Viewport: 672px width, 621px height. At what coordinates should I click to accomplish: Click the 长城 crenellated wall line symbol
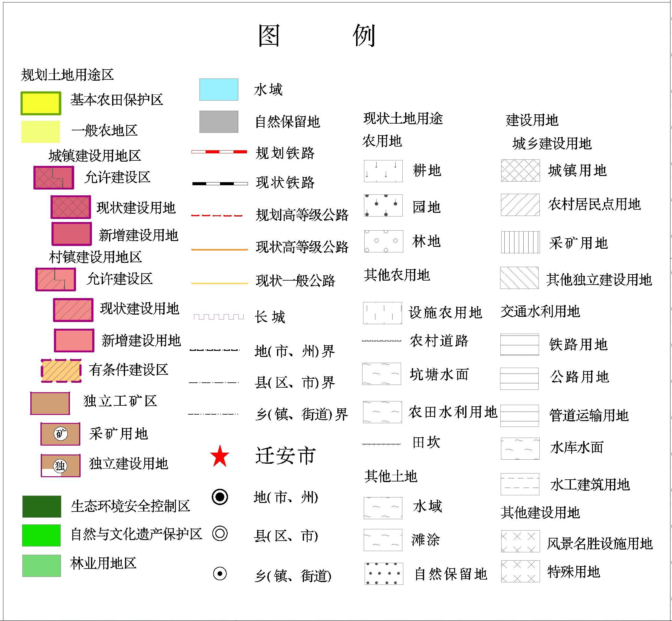coord(218,316)
